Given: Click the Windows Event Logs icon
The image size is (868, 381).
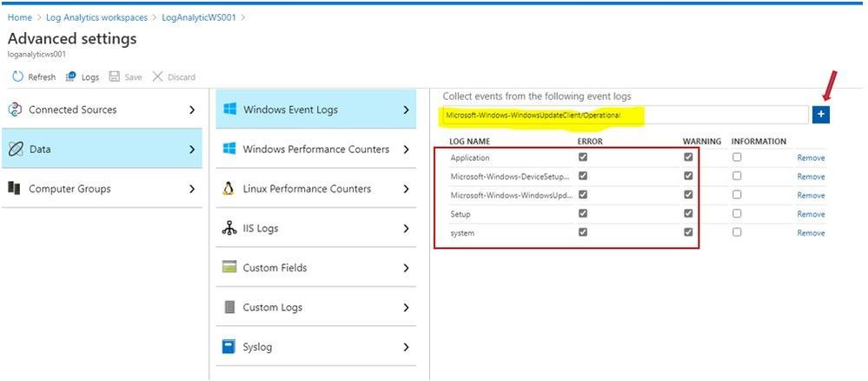Looking at the screenshot, I should [x=229, y=110].
